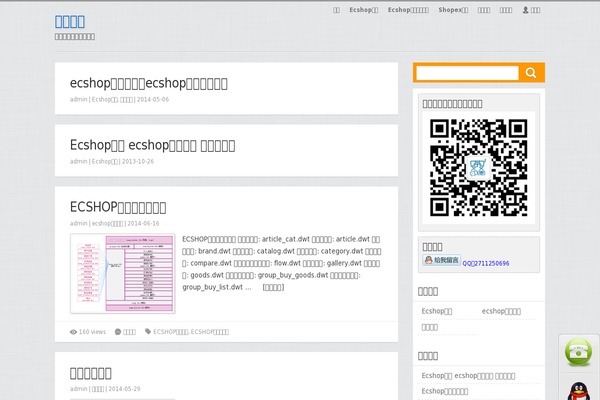Open the capitalized Ecshop category in sidebar category list

(x=437, y=311)
